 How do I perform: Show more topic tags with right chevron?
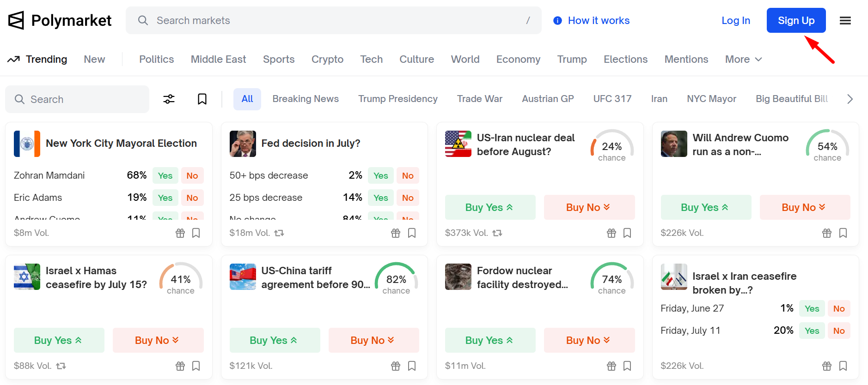point(850,99)
